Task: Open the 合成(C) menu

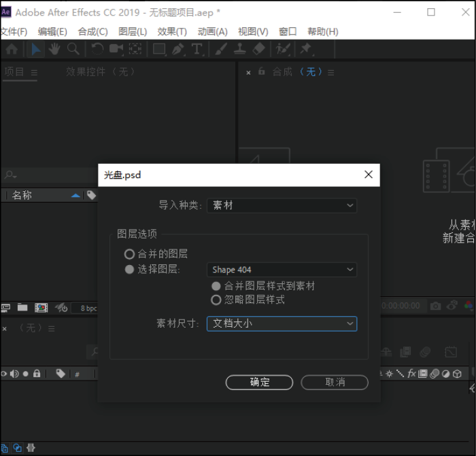Action: tap(92, 31)
